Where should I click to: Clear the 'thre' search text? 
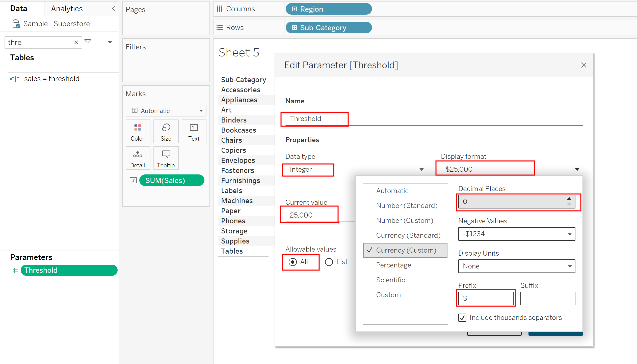76,42
